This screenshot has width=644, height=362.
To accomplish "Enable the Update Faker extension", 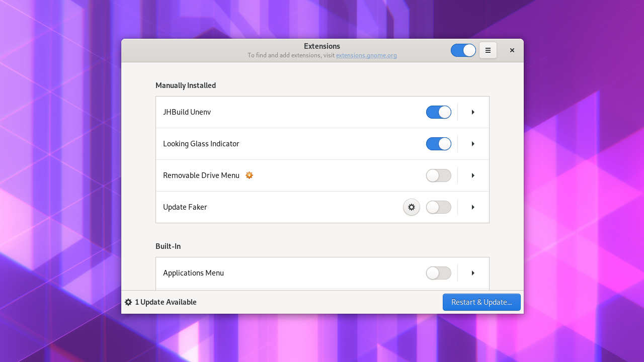I will pyautogui.click(x=438, y=207).
